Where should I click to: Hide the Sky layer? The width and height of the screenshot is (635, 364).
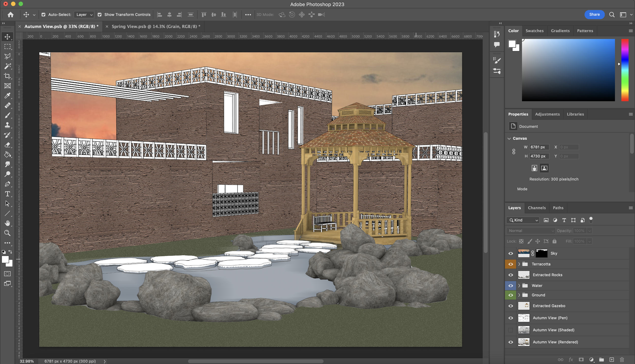coord(511,253)
